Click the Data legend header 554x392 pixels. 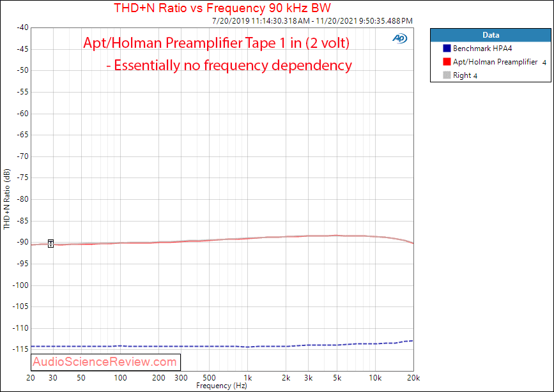pyautogui.click(x=490, y=35)
